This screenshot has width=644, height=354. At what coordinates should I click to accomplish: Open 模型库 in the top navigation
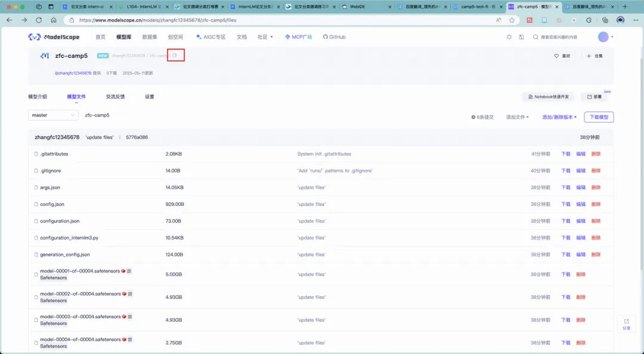click(123, 37)
